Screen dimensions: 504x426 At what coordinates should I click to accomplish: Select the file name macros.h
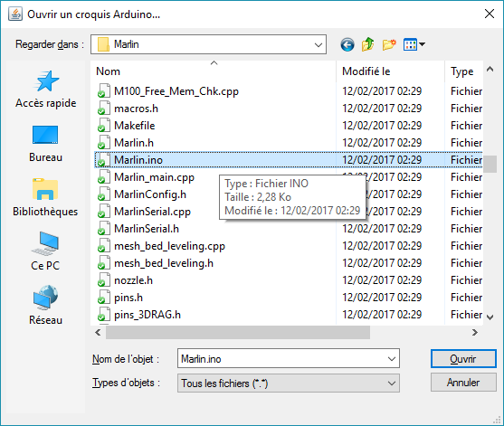click(x=136, y=109)
